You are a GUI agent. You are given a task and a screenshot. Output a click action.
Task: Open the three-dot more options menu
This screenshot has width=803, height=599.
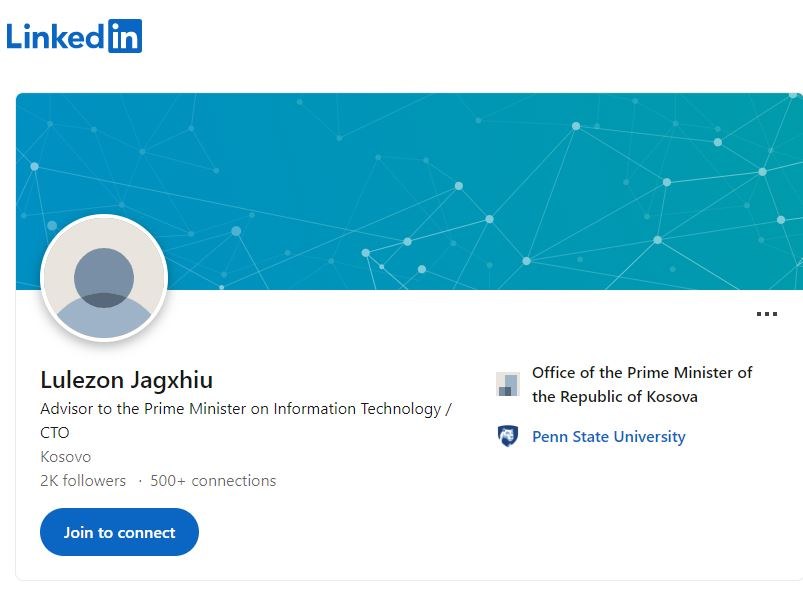767,314
